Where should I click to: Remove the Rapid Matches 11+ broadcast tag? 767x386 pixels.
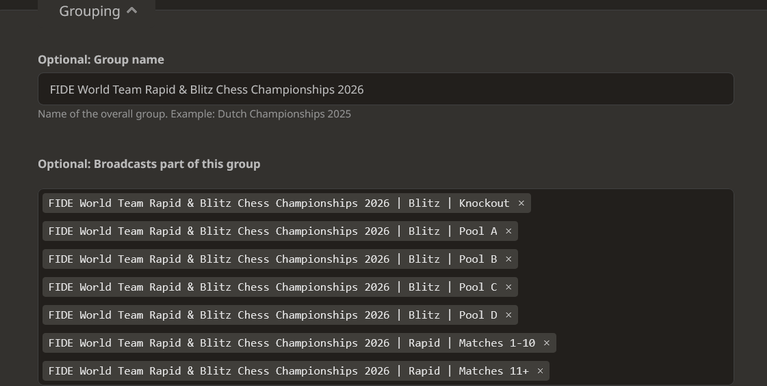click(540, 371)
